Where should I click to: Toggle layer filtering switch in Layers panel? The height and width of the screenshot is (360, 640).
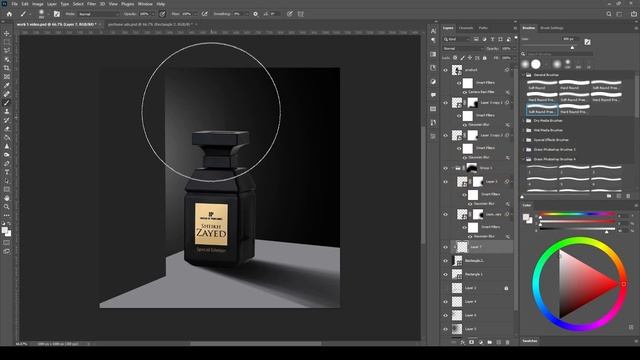(516, 38)
